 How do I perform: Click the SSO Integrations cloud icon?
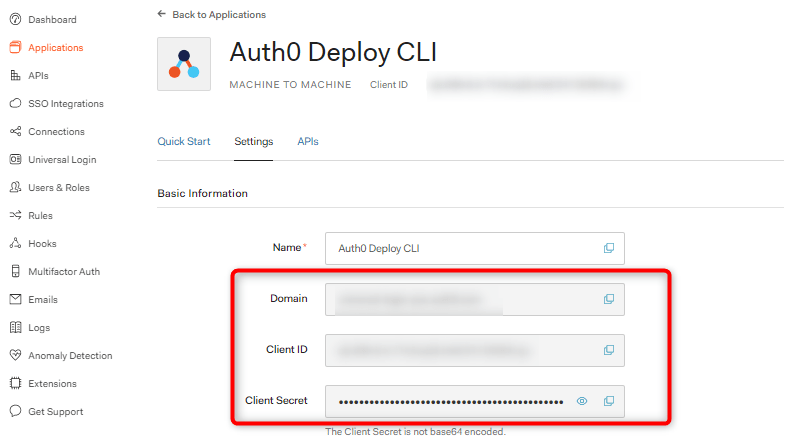pos(16,104)
